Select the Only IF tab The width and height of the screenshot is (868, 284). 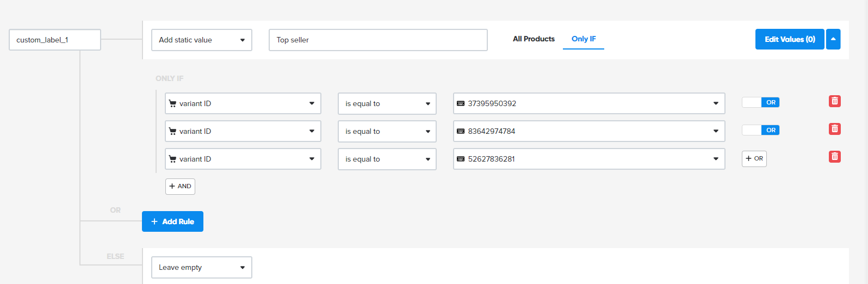pos(584,39)
